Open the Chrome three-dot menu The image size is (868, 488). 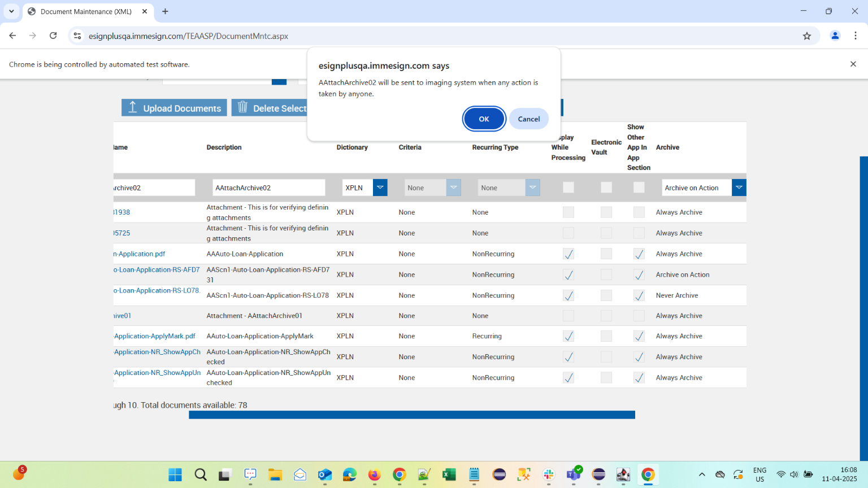pos(856,36)
